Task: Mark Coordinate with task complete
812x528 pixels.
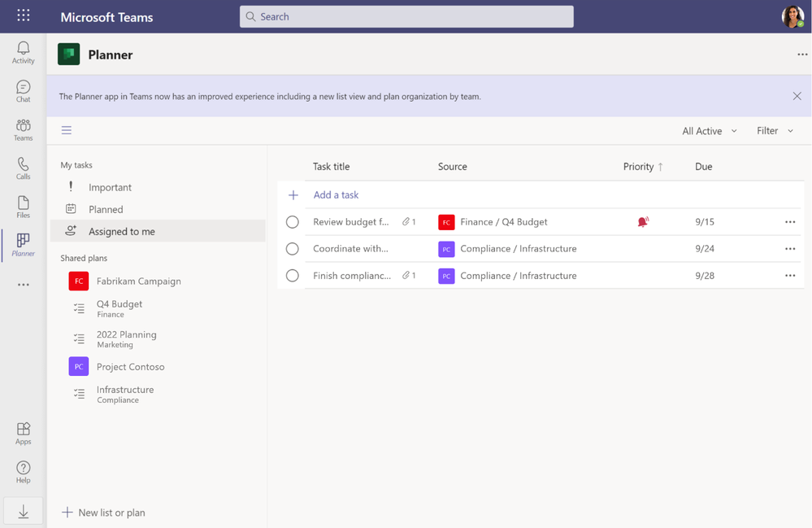Action: point(292,249)
